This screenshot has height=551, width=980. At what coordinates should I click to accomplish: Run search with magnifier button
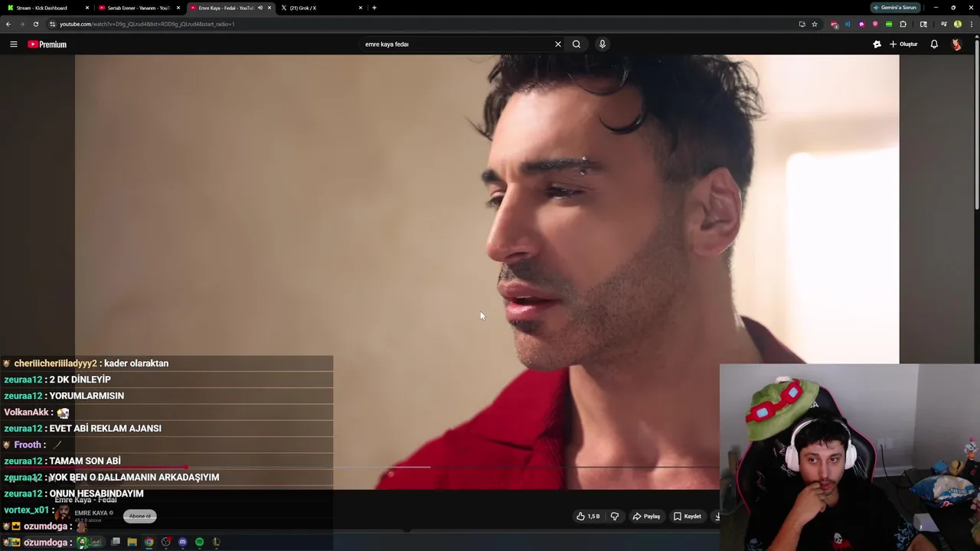pyautogui.click(x=577, y=44)
